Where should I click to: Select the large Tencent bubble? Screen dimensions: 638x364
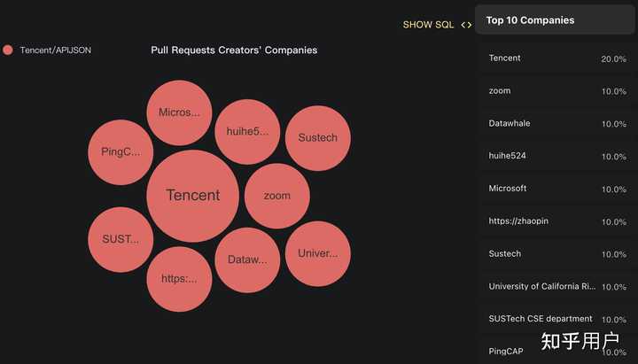click(192, 196)
